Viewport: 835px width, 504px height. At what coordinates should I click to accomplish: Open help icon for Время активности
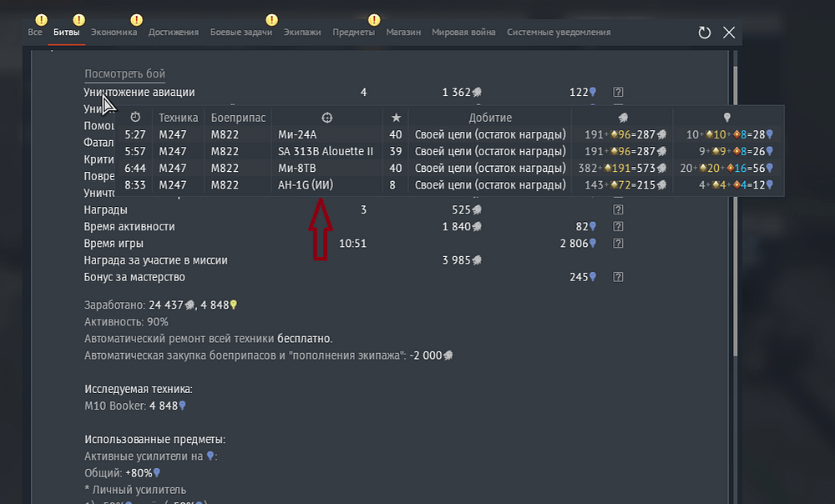coord(618,227)
